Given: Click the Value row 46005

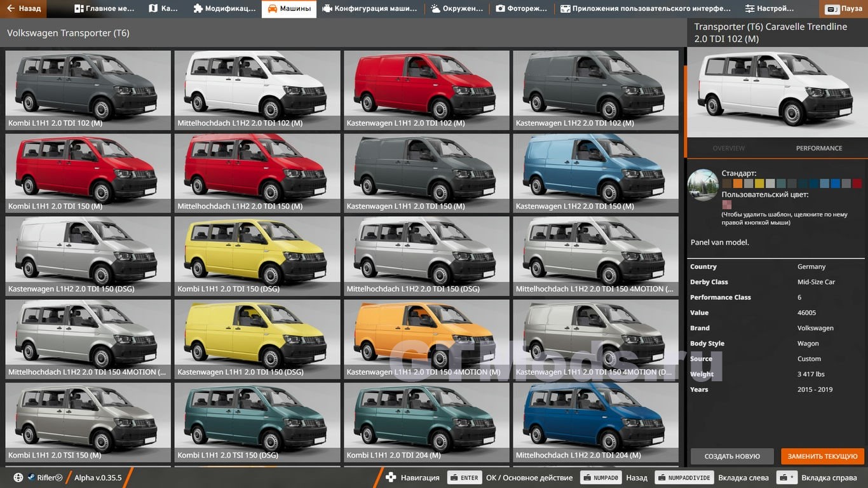Looking at the screenshot, I should point(777,313).
